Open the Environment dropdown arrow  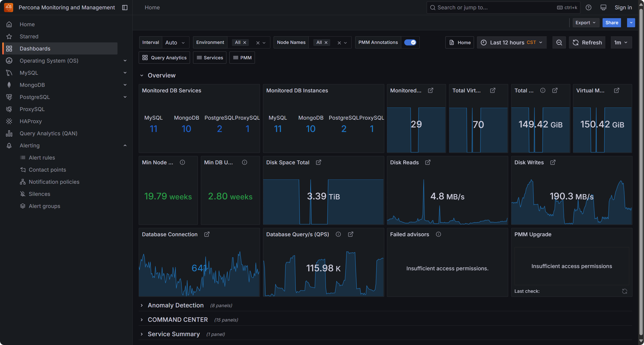click(x=264, y=43)
